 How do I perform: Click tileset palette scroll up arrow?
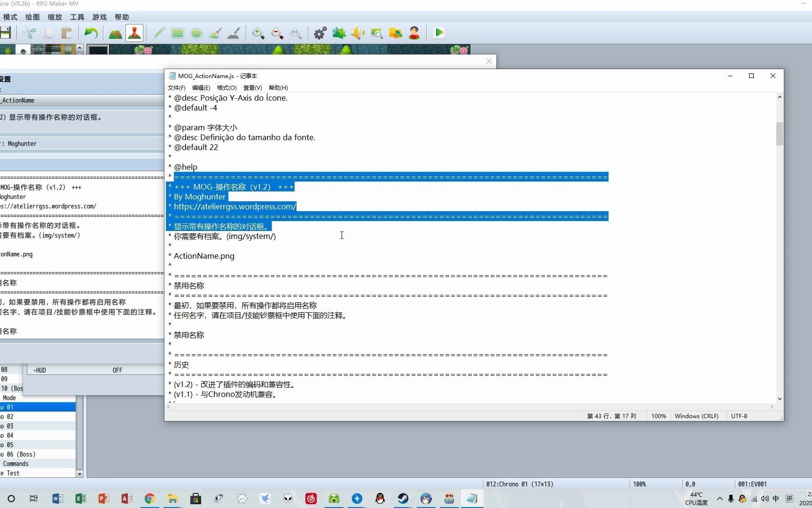point(80,48)
